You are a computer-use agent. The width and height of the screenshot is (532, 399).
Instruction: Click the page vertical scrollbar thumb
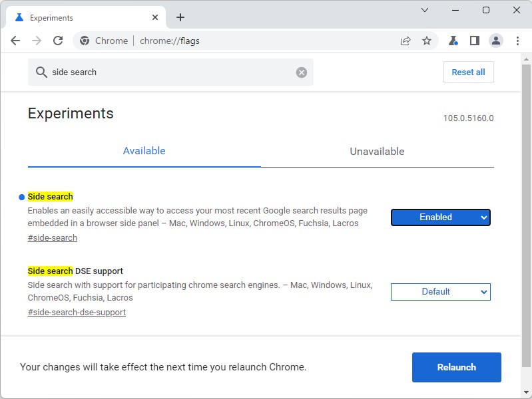(526, 215)
